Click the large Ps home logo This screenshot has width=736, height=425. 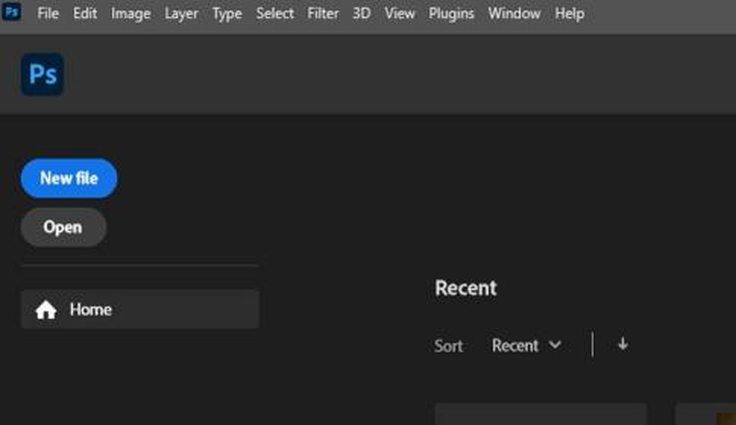pyautogui.click(x=42, y=74)
